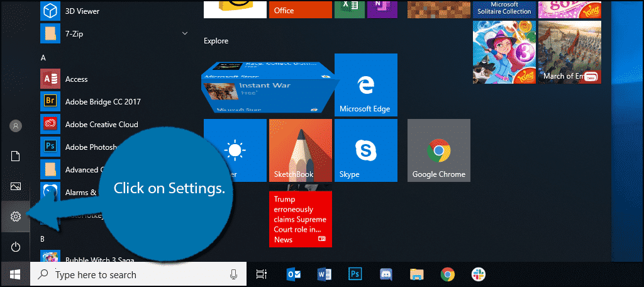Screen dimensions: 644x287
Task: Open Pictures from Start sidebar
Action: pyautogui.click(x=15, y=186)
